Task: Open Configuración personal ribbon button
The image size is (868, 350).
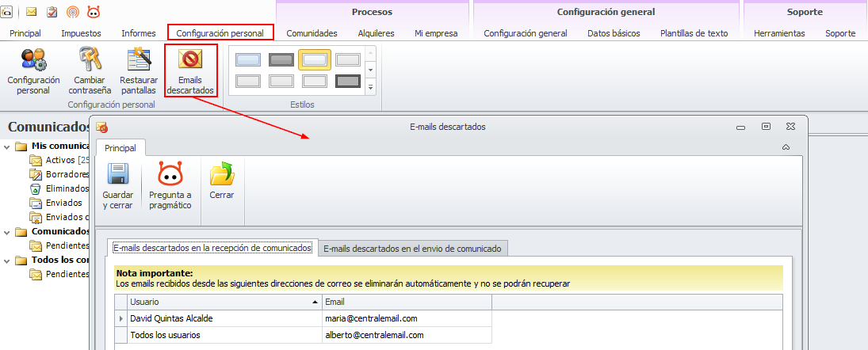Action: click(x=34, y=72)
